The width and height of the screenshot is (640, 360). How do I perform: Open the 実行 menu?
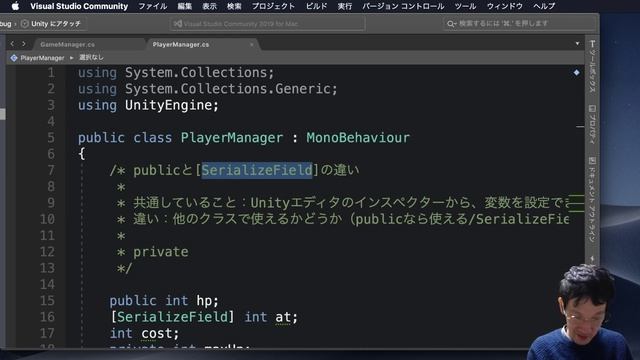tap(345, 6)
